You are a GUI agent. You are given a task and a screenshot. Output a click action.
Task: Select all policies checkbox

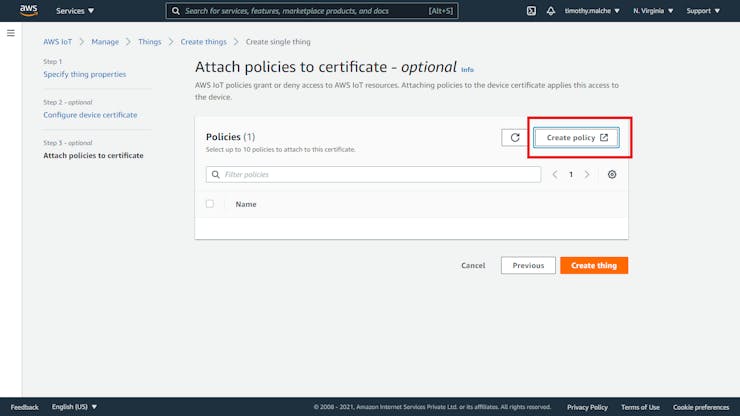210,204
